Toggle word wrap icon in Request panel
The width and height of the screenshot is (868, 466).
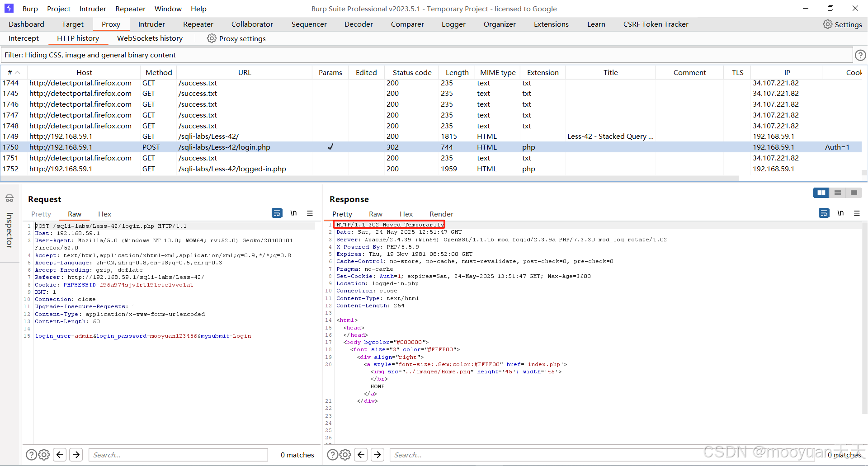pyautogui.click(x=277, y=213)
